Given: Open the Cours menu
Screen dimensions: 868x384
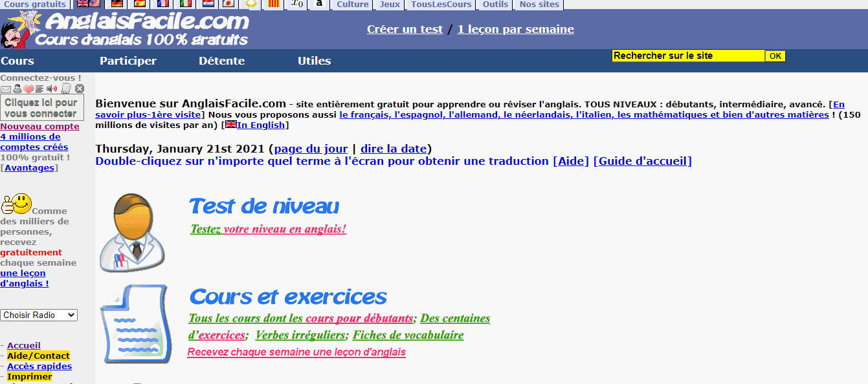Looking at the screenshot, I should [x=17, y=61].
